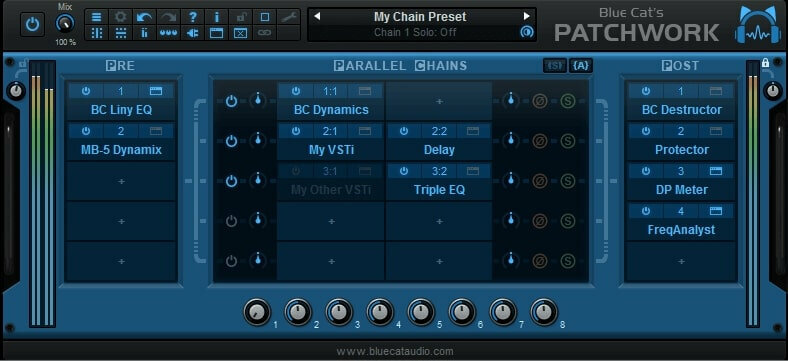This screenshot has width=788, height=361.
Task: Click the close-all-plugin-windows X icon
Action: (241, 33)
